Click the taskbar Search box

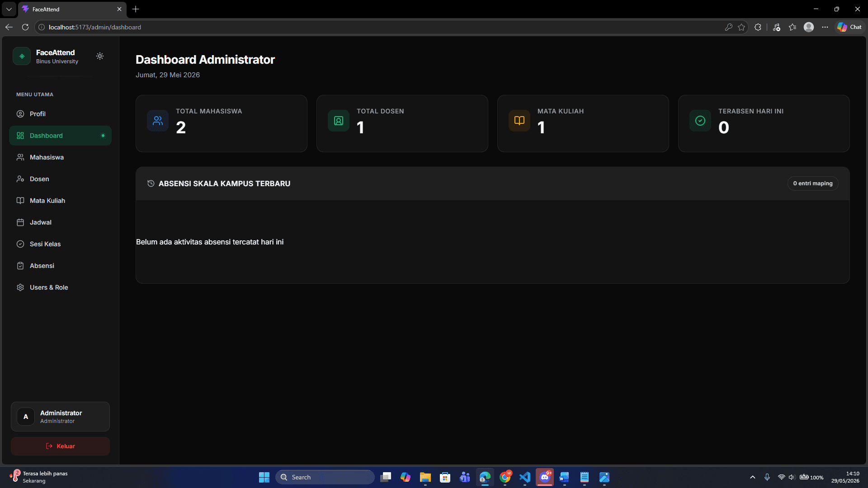click(325, 477)
